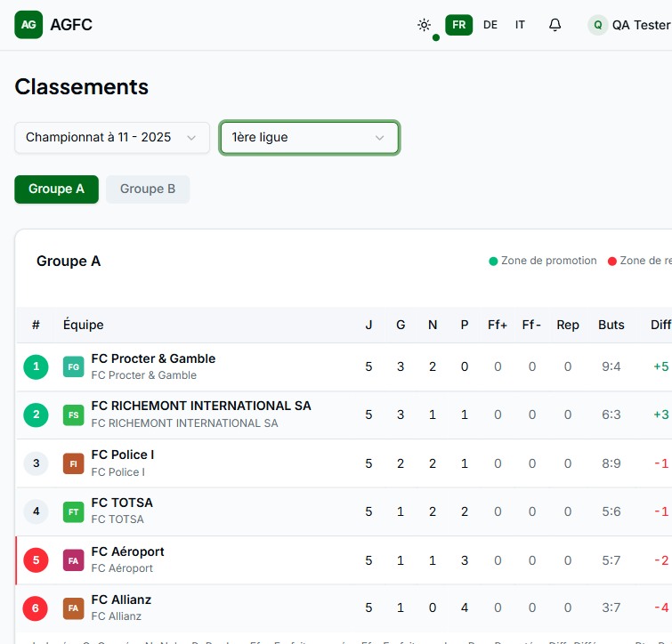Switch language to DE
Screen dimensions: 672x644
click(x=490, y=25)
